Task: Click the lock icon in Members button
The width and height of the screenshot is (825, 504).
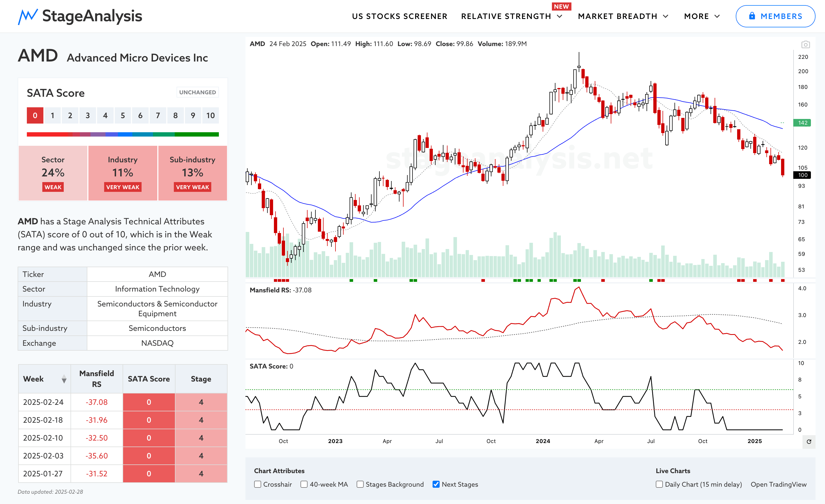Action: pos(752,16)
